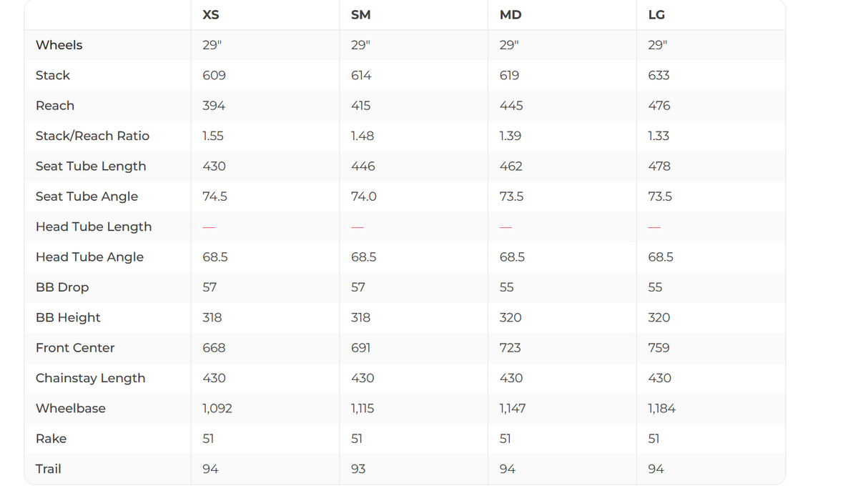Click the SM size column header
The image size is (868, 488).
click(x=360, y=14)
